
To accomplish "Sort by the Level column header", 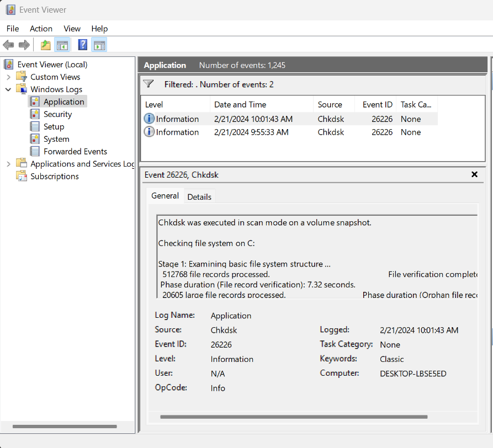I will point(176,105).
